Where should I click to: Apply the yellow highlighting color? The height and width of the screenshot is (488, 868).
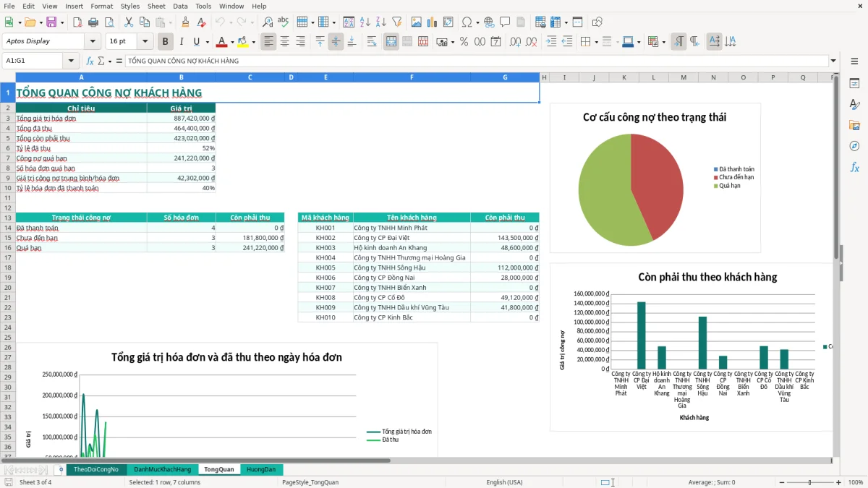pos(244,42)
